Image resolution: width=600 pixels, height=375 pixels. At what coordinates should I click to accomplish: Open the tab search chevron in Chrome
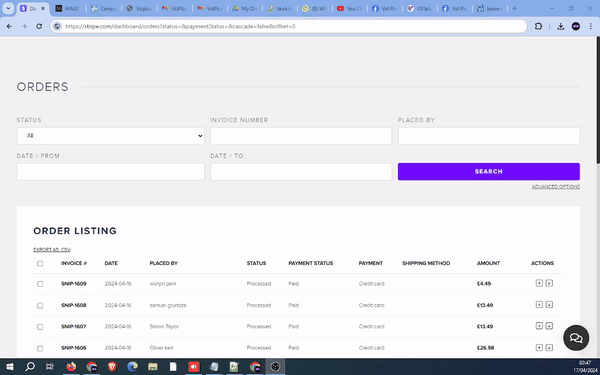click(8, 8)
